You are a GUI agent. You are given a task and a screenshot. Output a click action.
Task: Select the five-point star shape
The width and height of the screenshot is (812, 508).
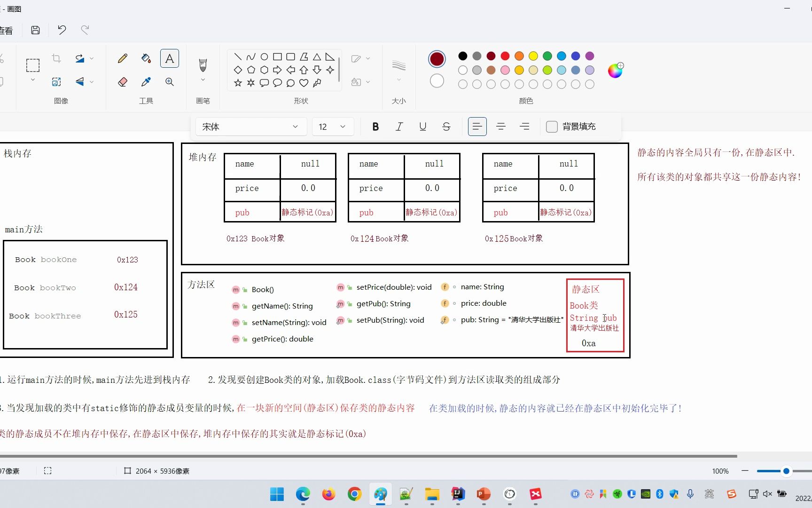click(238, 83)
